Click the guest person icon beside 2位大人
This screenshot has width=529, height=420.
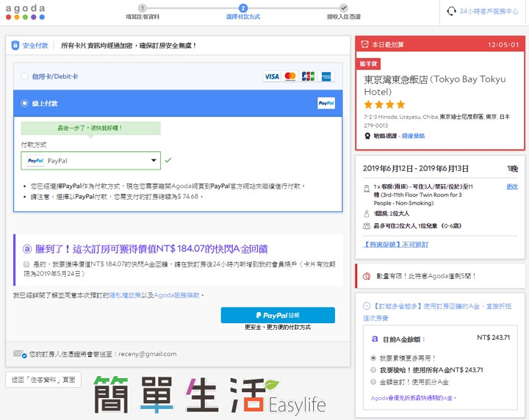pos(367,214)
